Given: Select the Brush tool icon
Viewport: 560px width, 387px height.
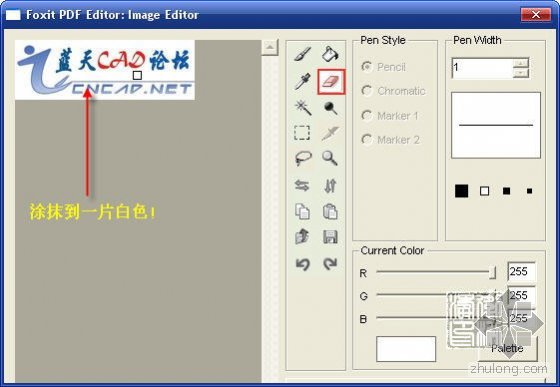Looking at the screenshot, I should coord(302,55).
